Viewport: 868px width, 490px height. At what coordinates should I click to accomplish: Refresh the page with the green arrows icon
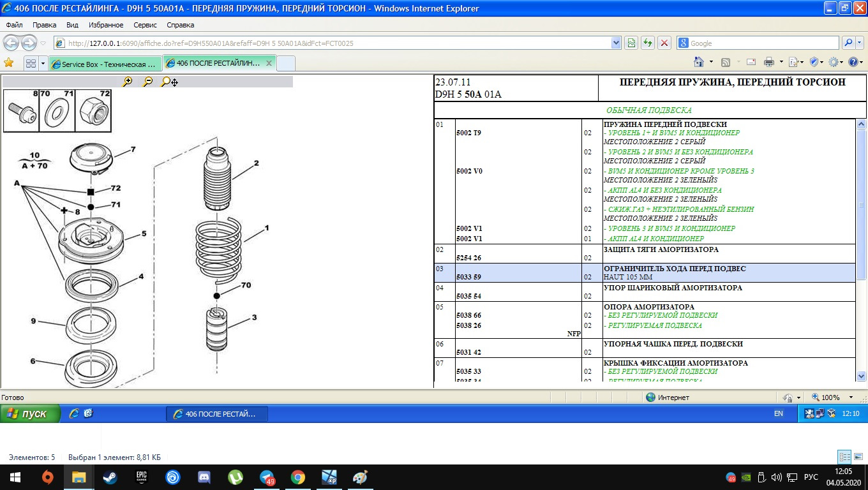tap(648, 43)
